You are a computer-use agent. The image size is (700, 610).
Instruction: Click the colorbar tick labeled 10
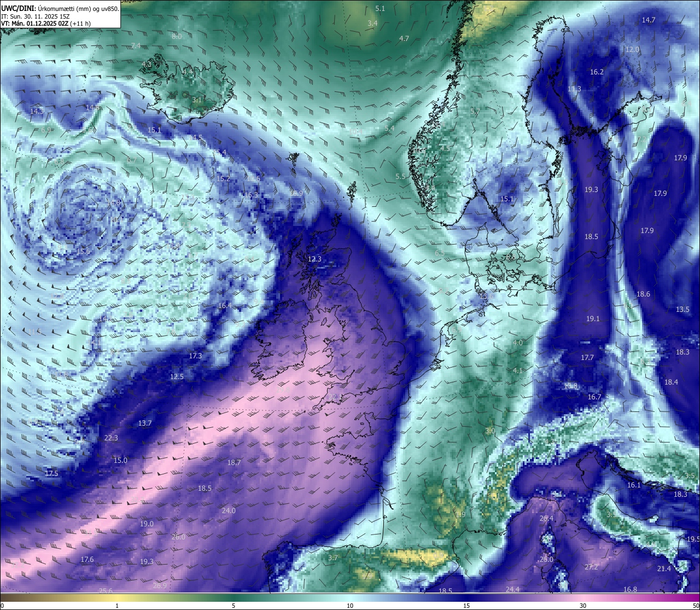click(350, 606)
